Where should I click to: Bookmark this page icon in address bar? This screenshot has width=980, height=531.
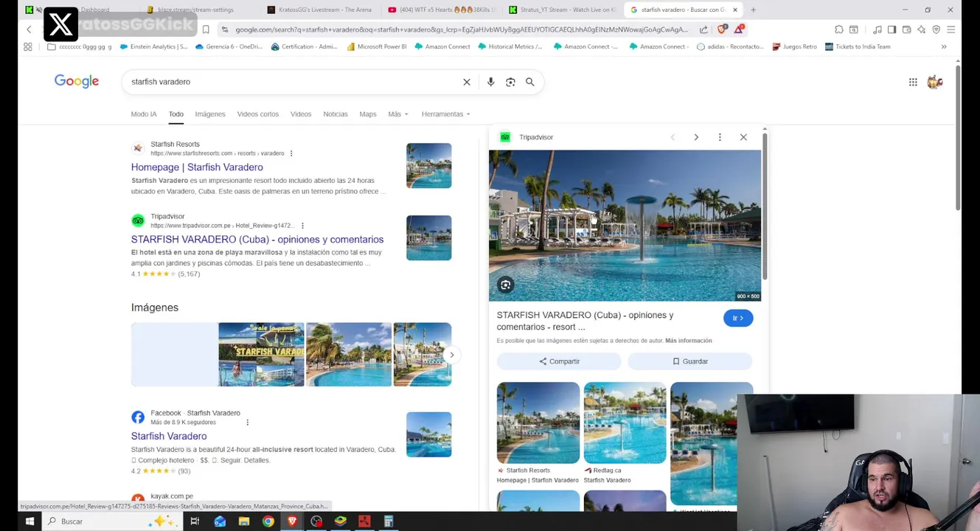coord(206,29)
